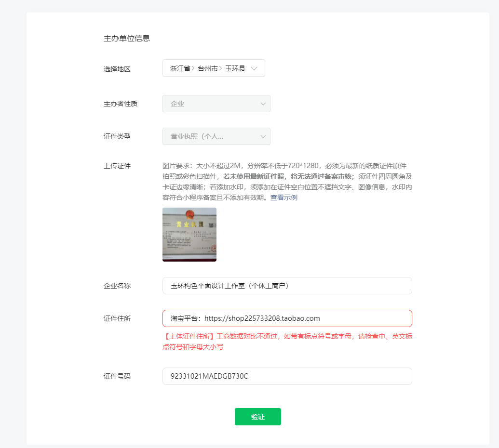
Task: Open the region selector showing 浙江省 台州市 玉环县
Action: click(x=214, y=68)
